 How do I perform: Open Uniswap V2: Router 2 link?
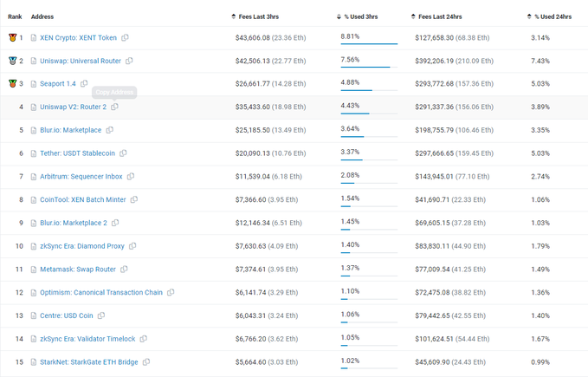[x=73, y=107]
